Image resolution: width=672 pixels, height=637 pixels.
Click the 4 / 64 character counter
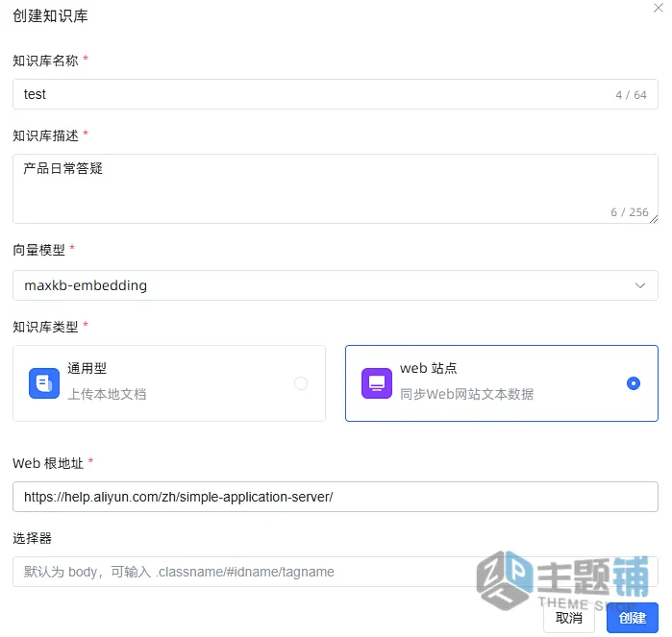(x=631, y=95)
